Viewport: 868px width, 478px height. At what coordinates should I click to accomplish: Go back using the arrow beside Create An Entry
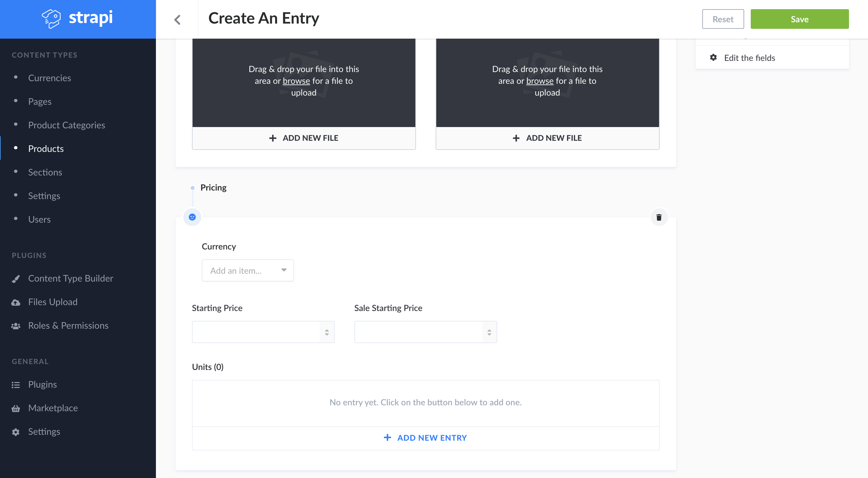click(178, 19)
